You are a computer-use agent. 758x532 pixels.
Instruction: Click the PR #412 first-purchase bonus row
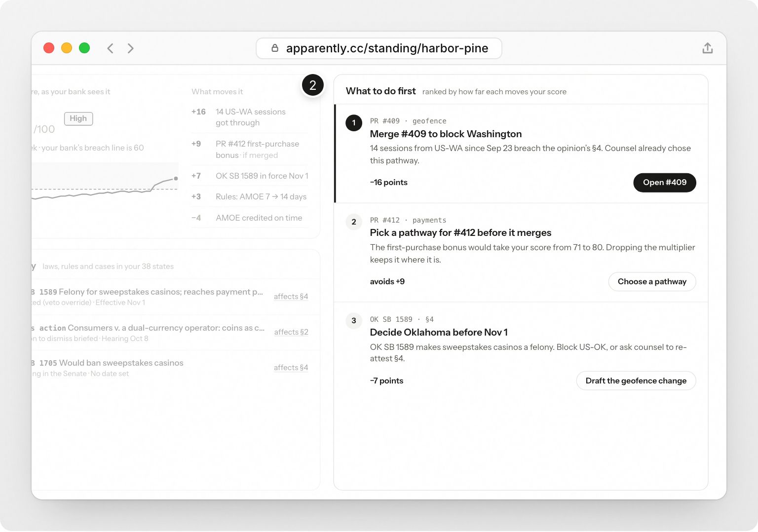(x=250, y=150)
